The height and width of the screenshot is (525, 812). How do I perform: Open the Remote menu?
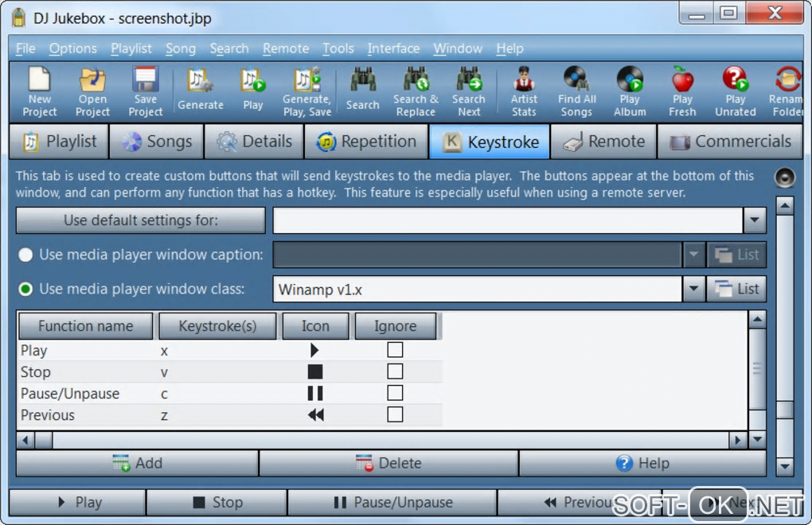tap(286, 48)
